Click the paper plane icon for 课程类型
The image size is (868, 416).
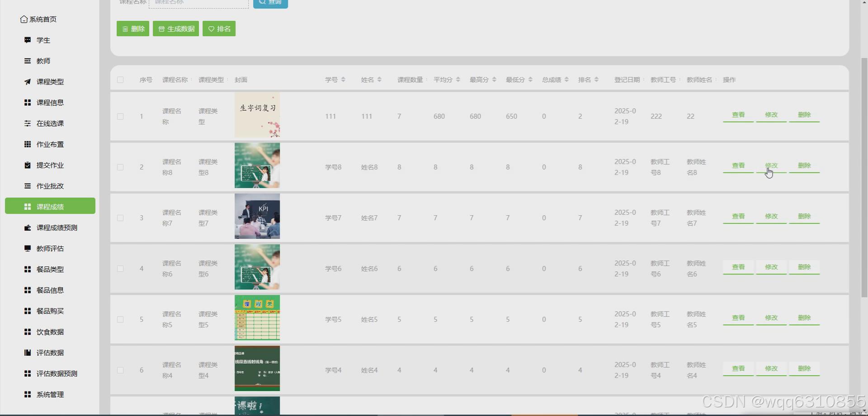pyautogui.click(x=28, y=81)
